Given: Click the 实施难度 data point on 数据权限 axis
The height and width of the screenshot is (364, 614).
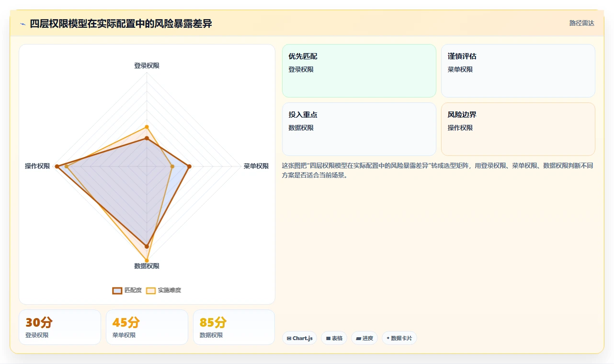Looking at the screenshot, I should pyautogui.click(x=147, y=261).
